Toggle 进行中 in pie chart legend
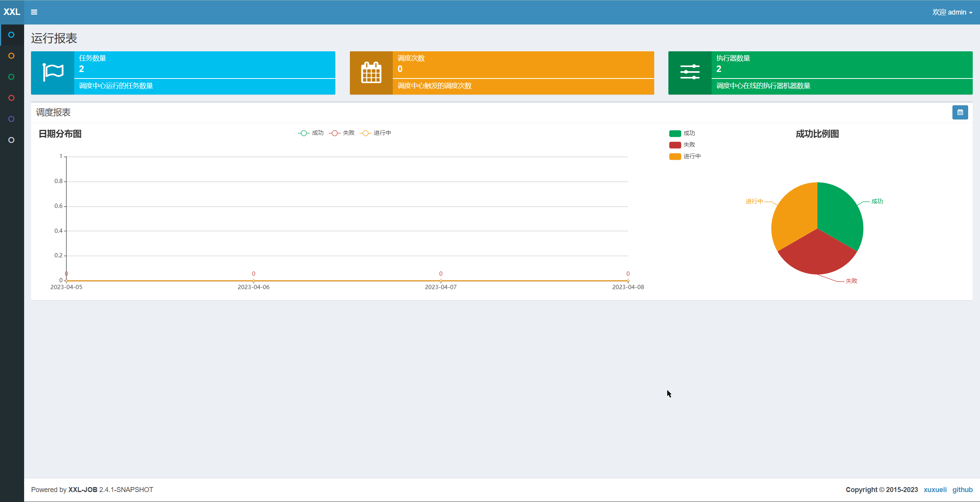Viewport: 980px width, 502px height. click(685, 156)
